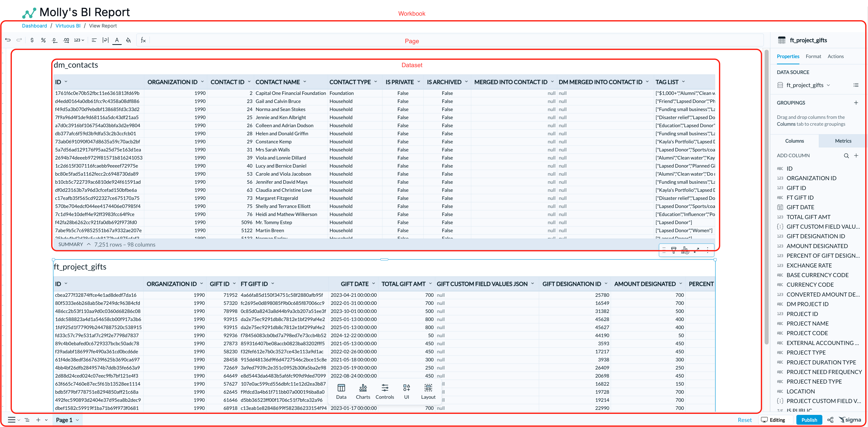
Task: Open the Dashboard breadcrumb link
Action: coord(34,26)
